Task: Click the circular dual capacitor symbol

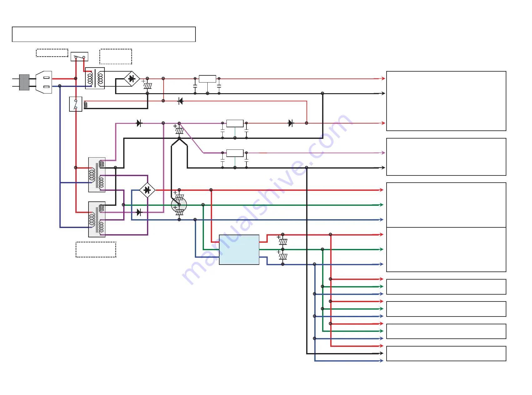Action: [179, 205]
